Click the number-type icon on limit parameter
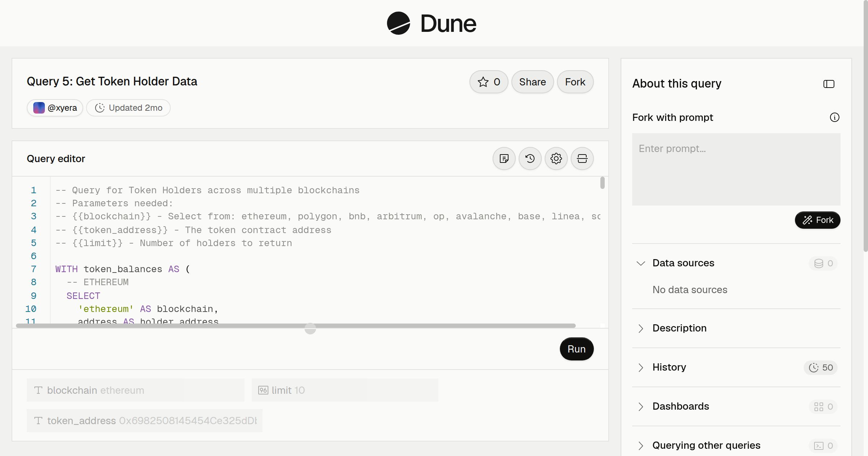Screen dimensions: 868x456 (x=263, y=390)
